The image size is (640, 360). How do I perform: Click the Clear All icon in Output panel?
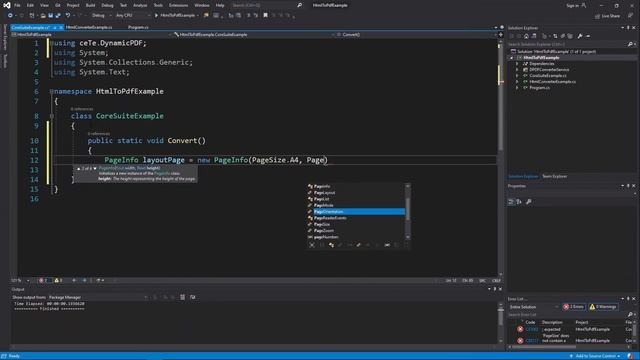[x=182, y=297]
